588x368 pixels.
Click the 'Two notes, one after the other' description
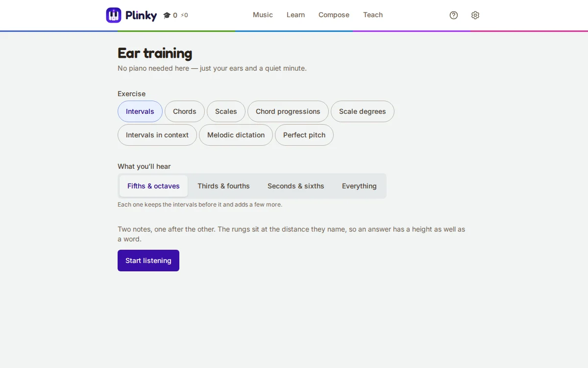tap(292, 234)
